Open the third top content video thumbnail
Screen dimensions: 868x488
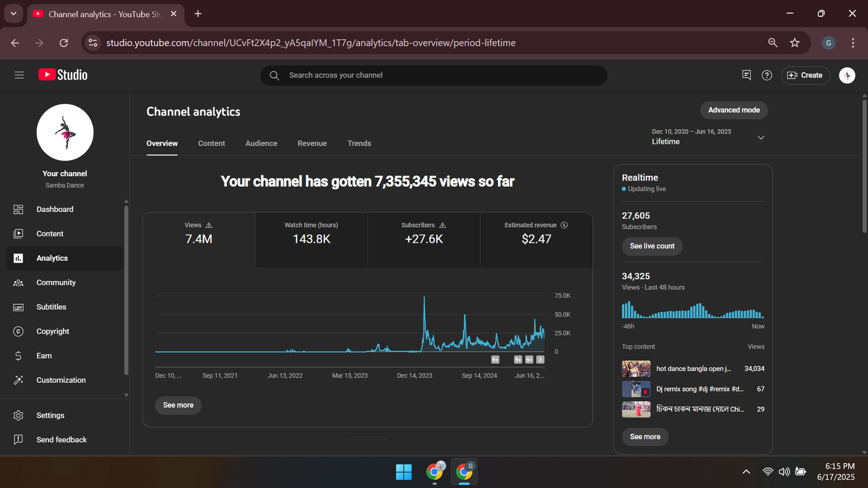point(636,409)
